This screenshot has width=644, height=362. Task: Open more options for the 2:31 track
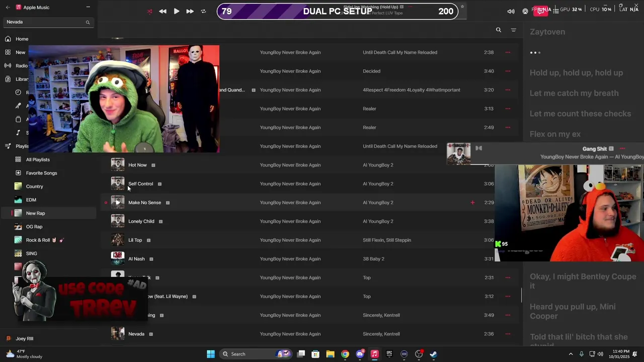(x=508, y=278)
